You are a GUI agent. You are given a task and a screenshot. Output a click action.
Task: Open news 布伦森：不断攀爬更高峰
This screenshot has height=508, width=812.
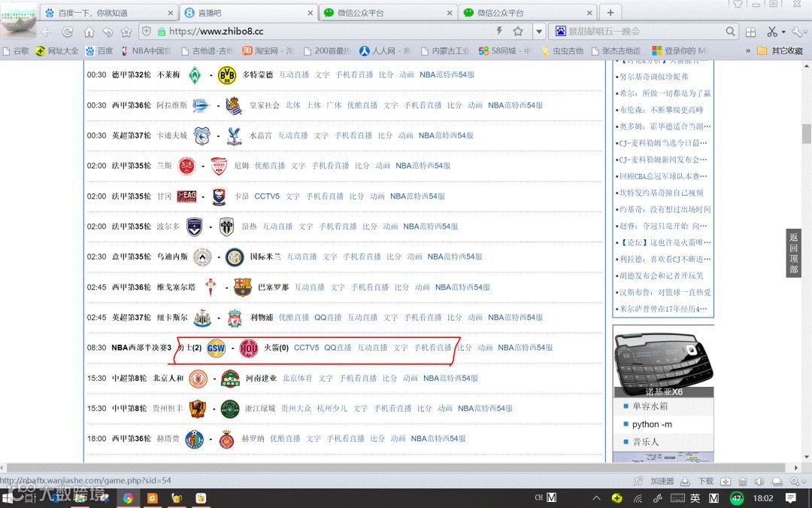[662, 110]
